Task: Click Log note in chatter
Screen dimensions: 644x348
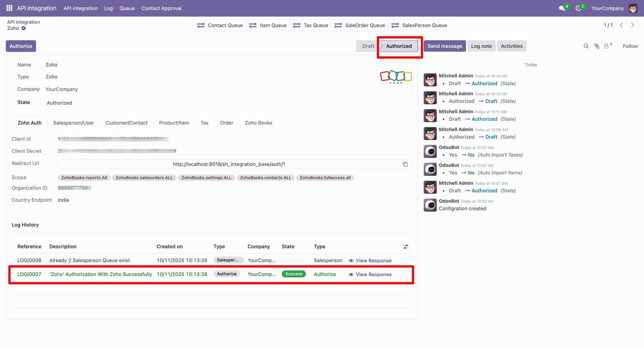Action: (x=481, y=46)
